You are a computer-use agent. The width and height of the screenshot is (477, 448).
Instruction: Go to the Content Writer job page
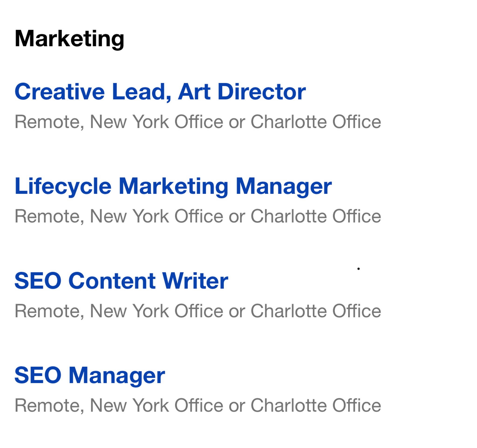pos(121,281)
